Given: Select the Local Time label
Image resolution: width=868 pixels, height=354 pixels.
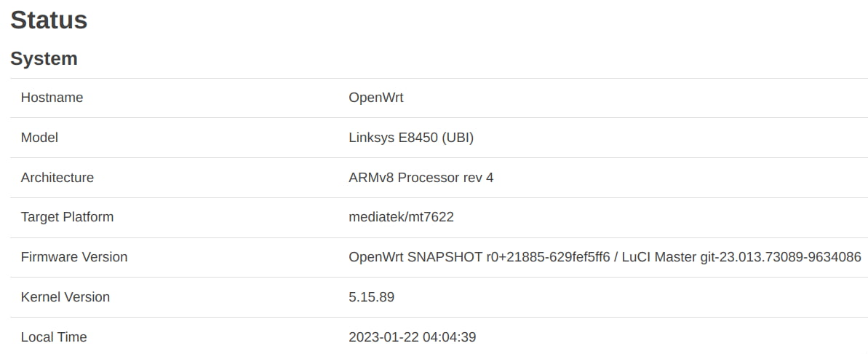Looking at the screenshot, I should tap(54, 337).
